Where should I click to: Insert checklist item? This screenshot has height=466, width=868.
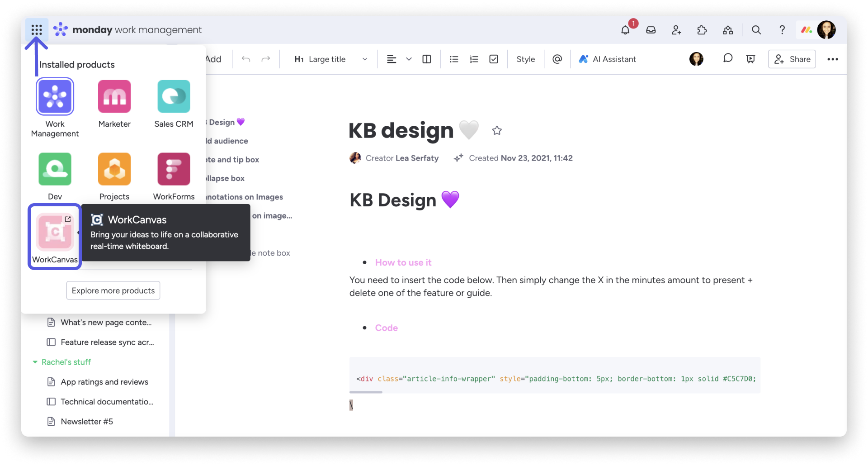[x=494, y=59]
